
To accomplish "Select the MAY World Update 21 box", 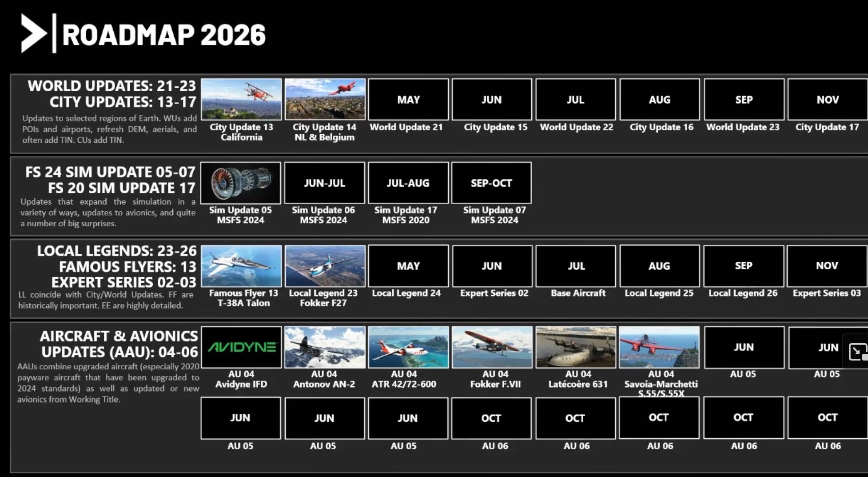I will coord(408,100).
